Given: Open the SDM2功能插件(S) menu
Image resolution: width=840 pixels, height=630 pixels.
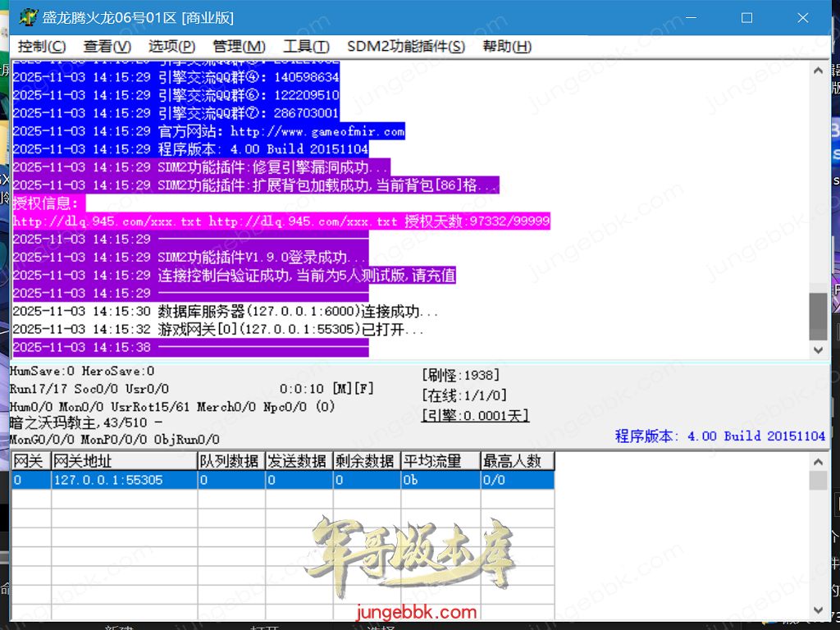Looking at the screenshot, I should click(405, 47).
